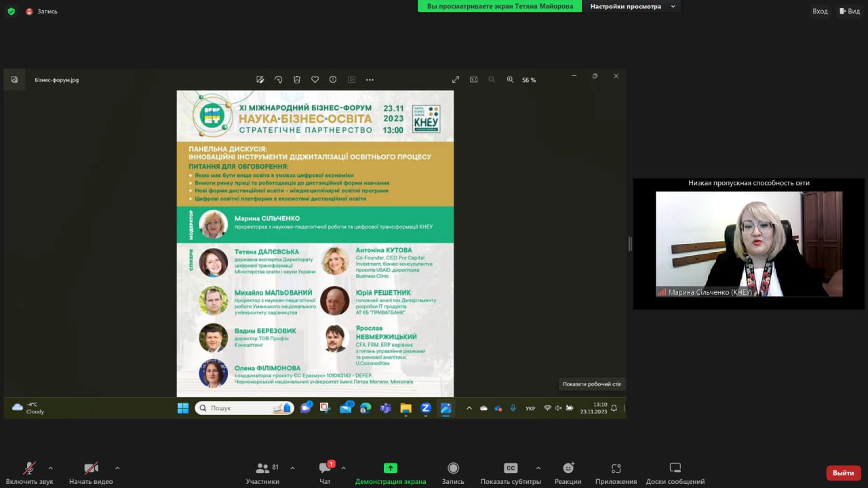The height and width of the screenshot is (488, 868).
Task: Click the Photos gallery icon beside filename
Action: click(14, 79)
